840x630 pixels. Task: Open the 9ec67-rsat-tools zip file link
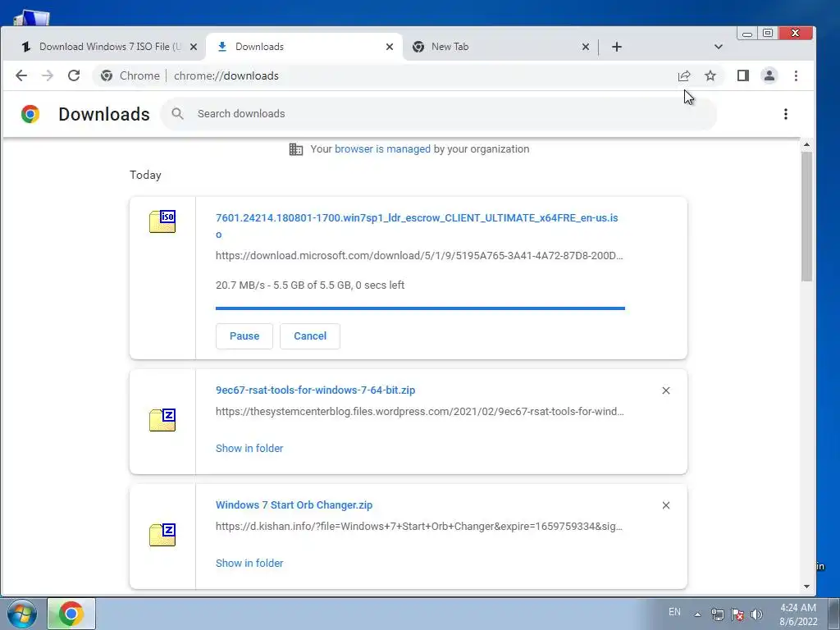pyautogui.click(x=316, y=390)
